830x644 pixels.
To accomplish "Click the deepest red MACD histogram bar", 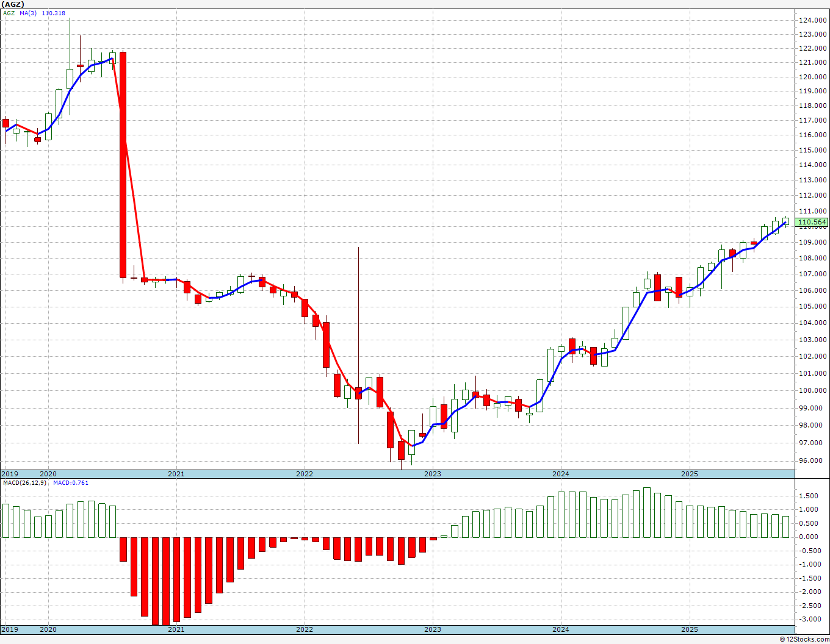I will tap(166, 581).
